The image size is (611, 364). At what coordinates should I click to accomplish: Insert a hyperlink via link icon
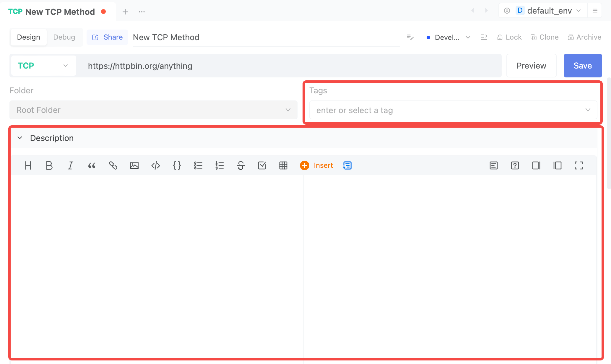pos(113,165)
